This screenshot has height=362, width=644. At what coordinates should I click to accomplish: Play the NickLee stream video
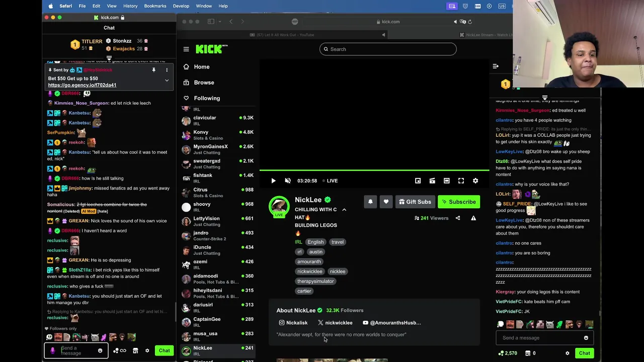(273, 180)
